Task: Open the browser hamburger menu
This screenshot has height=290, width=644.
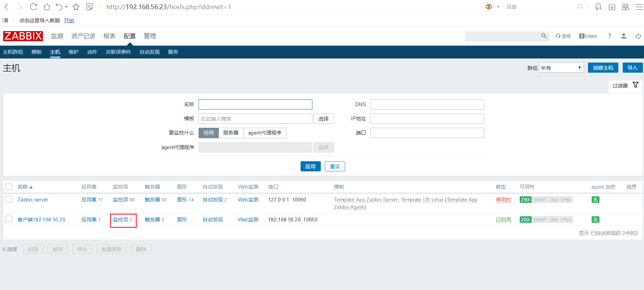Action: click(639, 7)
